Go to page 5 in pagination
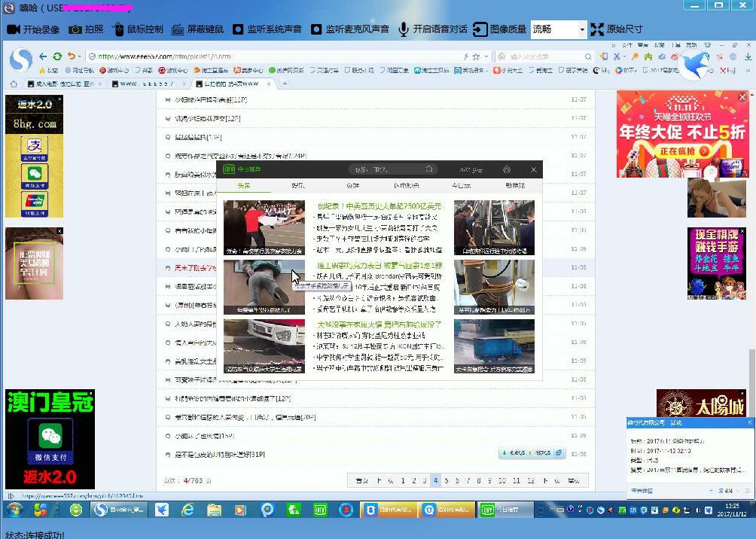 tap(447, 481)
